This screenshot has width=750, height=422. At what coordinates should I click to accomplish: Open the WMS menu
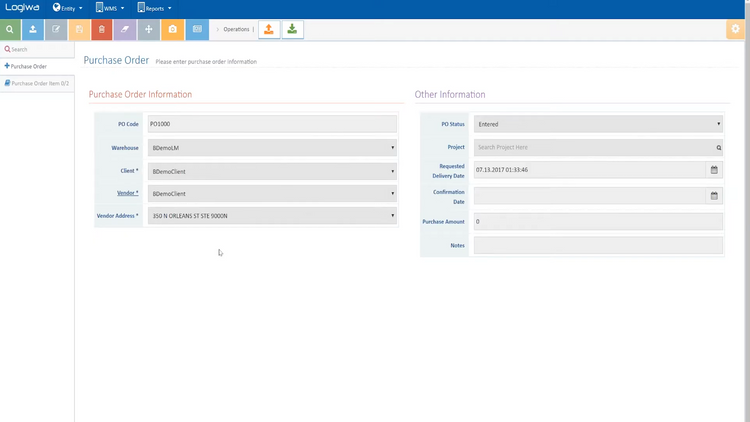tap(110, 7)
